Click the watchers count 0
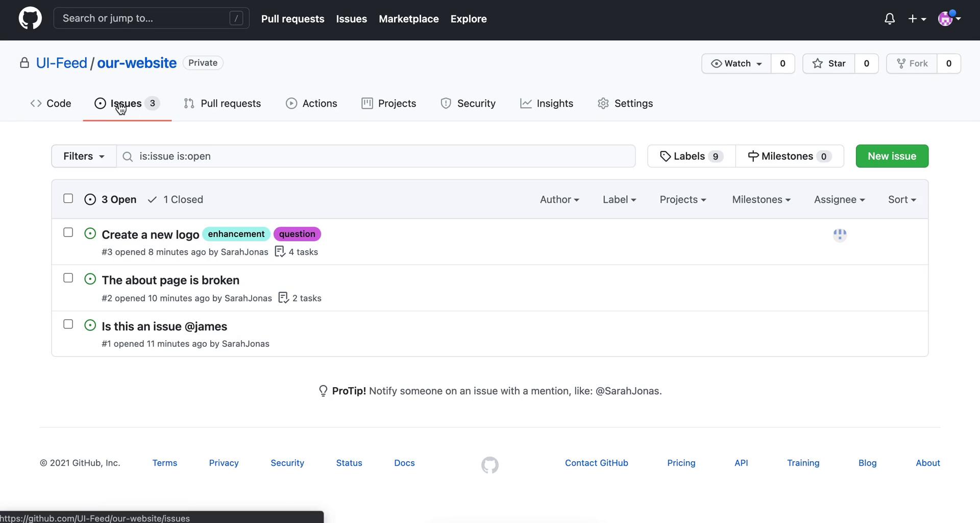980x523 pixels. point(782,63)
